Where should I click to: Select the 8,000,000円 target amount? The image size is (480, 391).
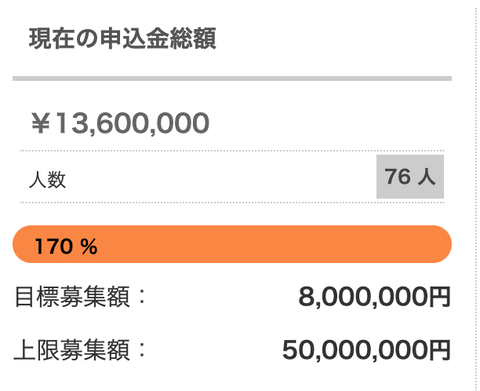tap(375, 297)
